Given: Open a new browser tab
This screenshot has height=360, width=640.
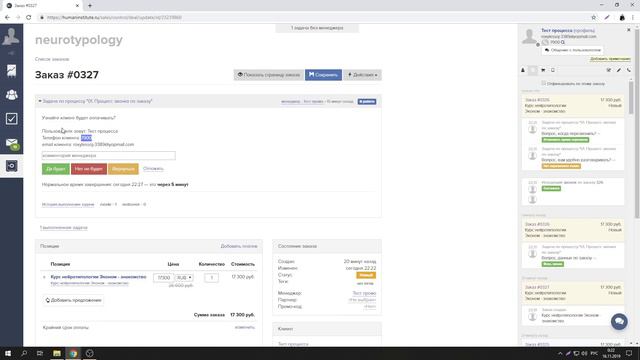Looking at the screenshot, I should pos(90,5).
